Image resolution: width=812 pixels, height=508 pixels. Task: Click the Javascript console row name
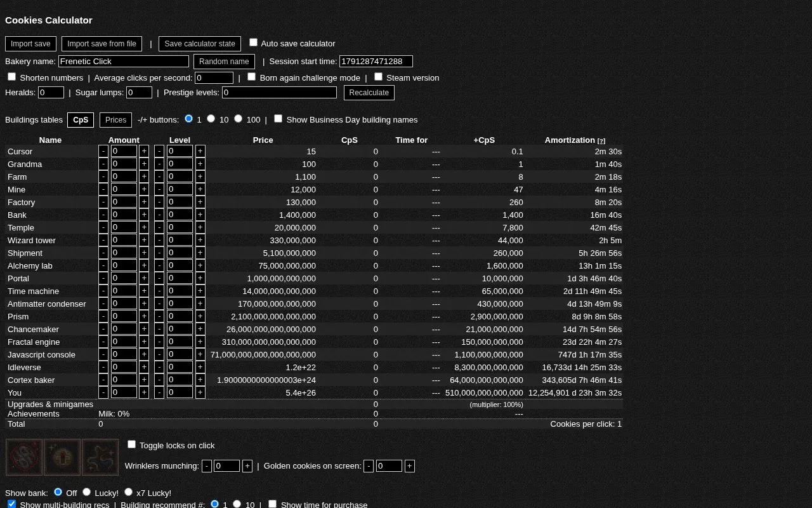[x=41, y=355]
